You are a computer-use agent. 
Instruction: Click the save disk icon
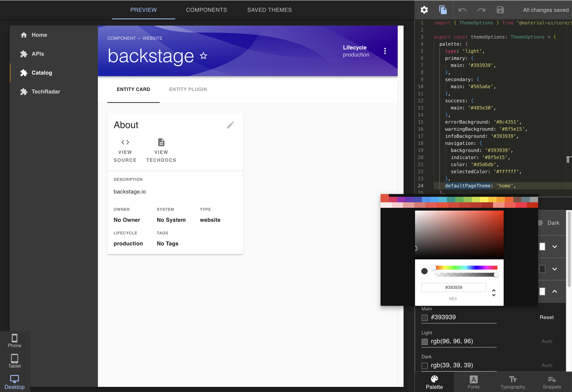[500, 10]
